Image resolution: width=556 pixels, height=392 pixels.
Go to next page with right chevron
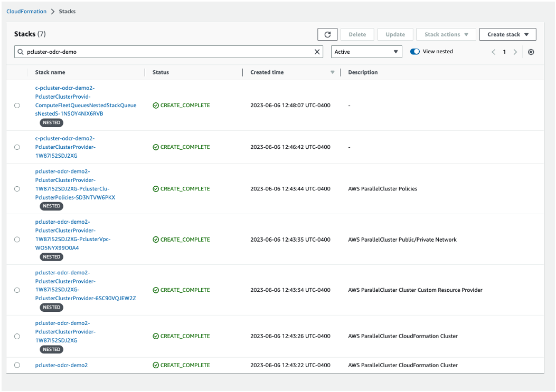click(x=515, y=52)
